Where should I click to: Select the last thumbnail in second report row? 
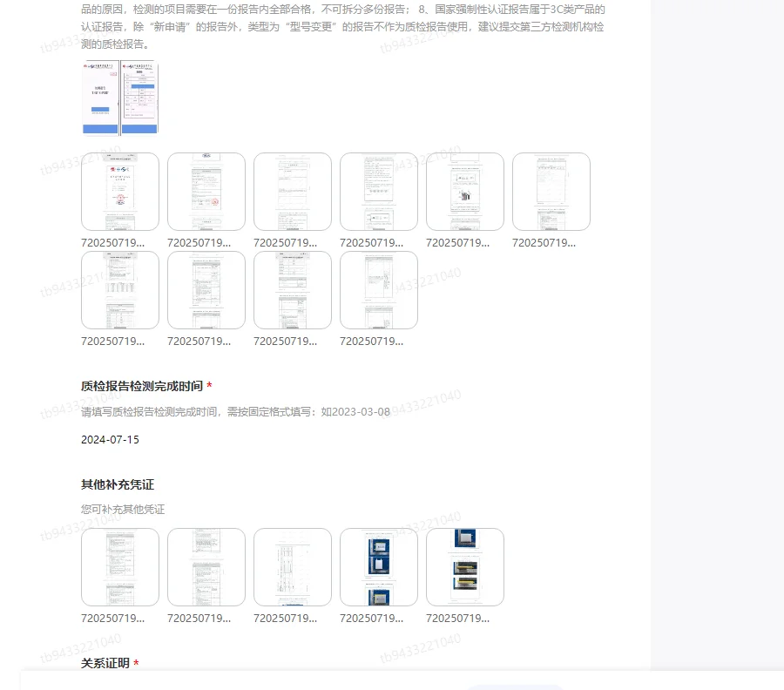coord(379,290)
